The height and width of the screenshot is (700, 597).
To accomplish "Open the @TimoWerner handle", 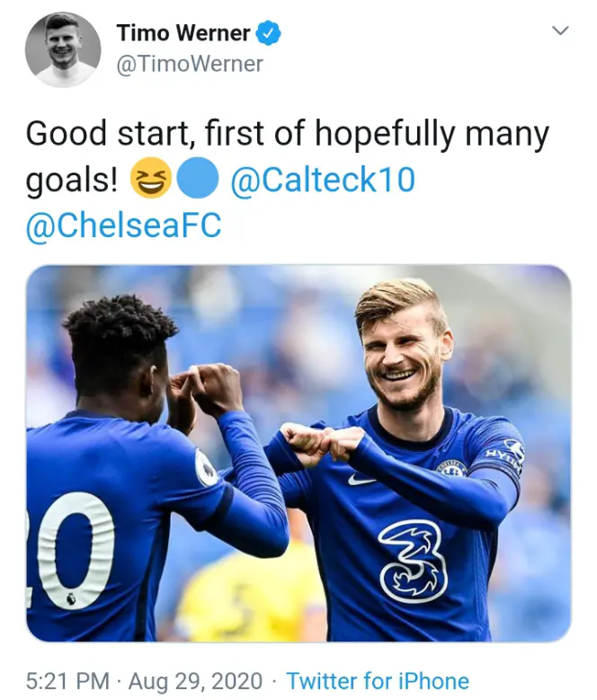I will click(189, 64).
